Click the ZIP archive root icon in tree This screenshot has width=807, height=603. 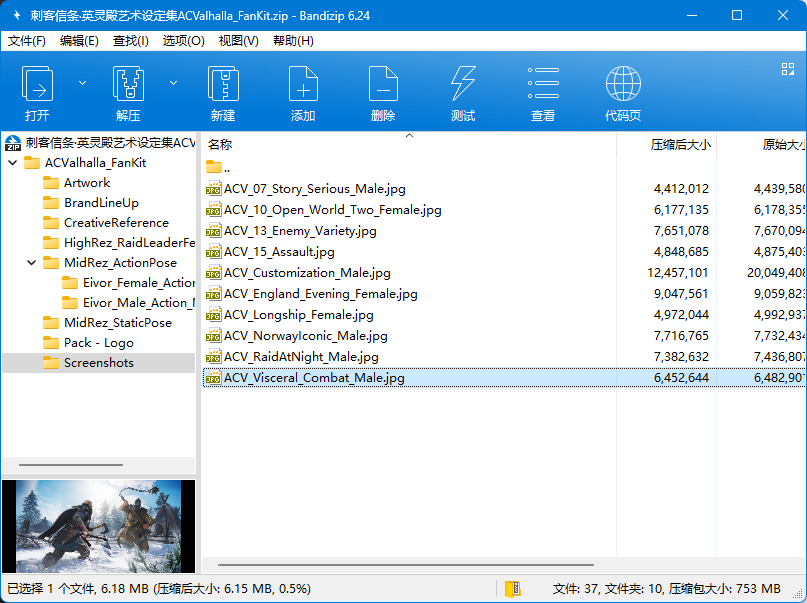[13, 143]
